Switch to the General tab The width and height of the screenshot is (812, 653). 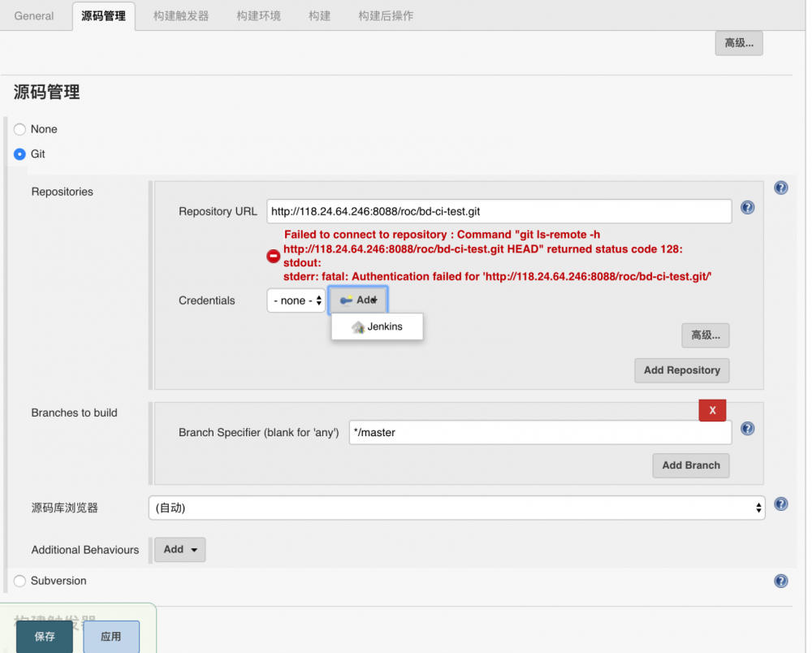click(33, 15)
